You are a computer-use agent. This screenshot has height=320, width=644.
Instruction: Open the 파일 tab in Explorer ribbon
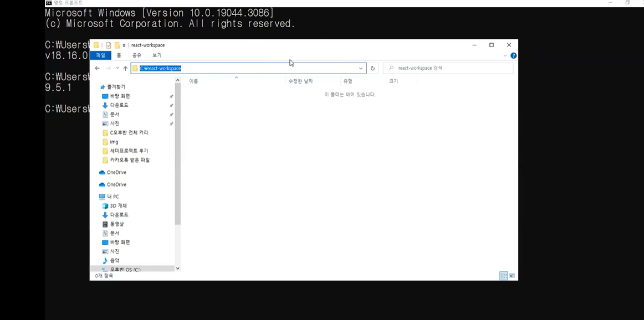[x=101, y=55]
